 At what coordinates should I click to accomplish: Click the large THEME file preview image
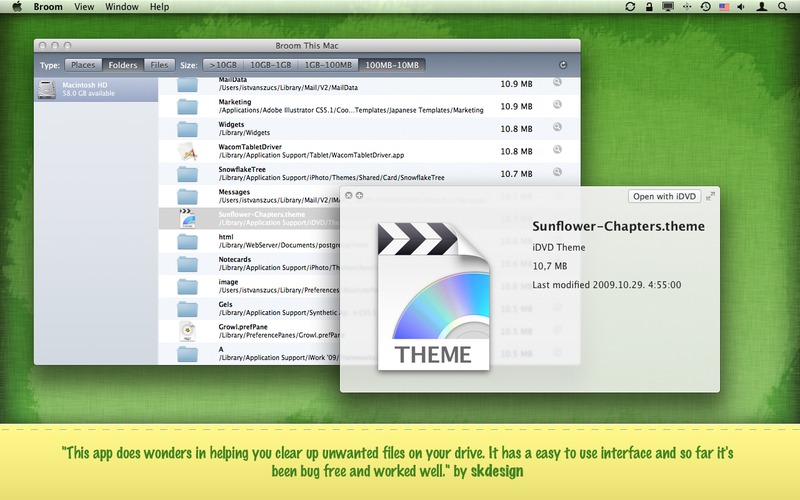click(x=435, y=295)
